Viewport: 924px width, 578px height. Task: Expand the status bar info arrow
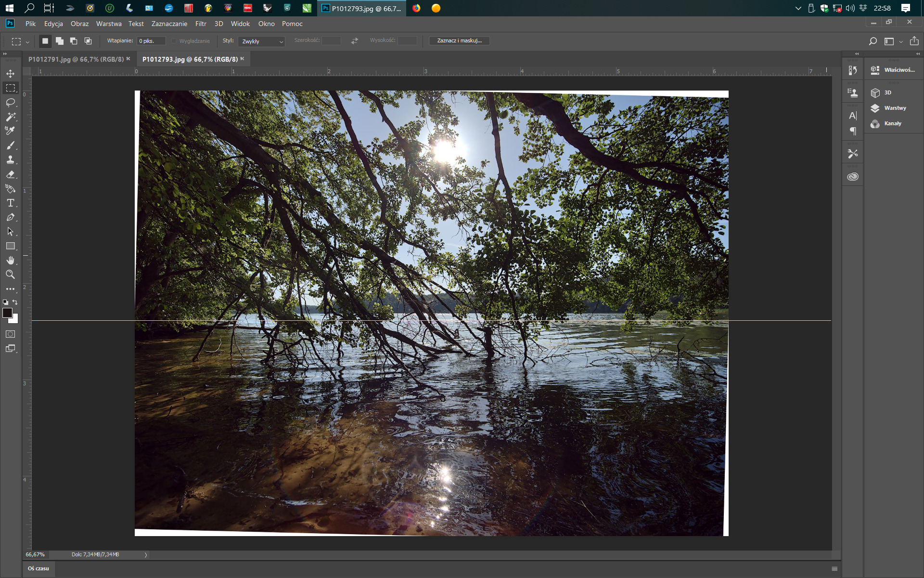coord(146,555)
